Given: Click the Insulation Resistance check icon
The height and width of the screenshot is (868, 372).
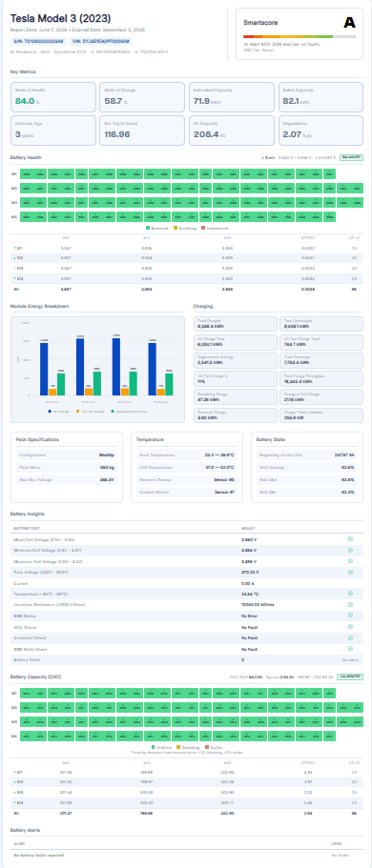Looking at the screenshot, I should pyautogui.click(x=350, y=604).
